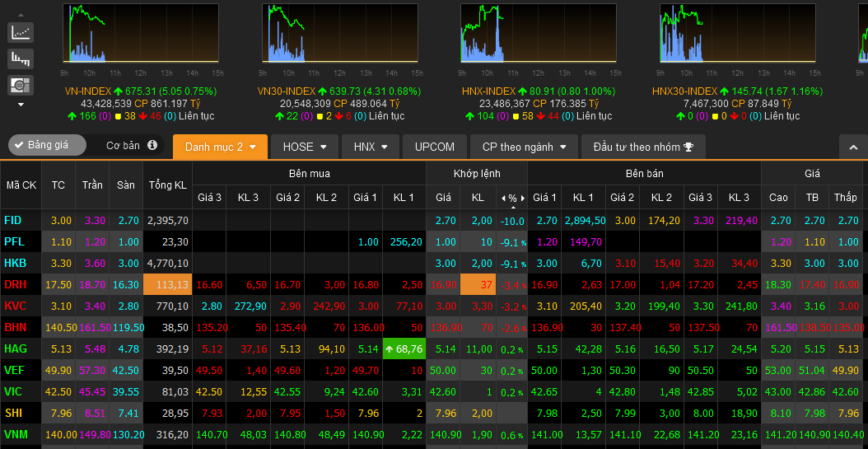Viewport: 868px width, 449px height.
Task: Switch to the Cơ bản view
Action: tap(123, 146)
